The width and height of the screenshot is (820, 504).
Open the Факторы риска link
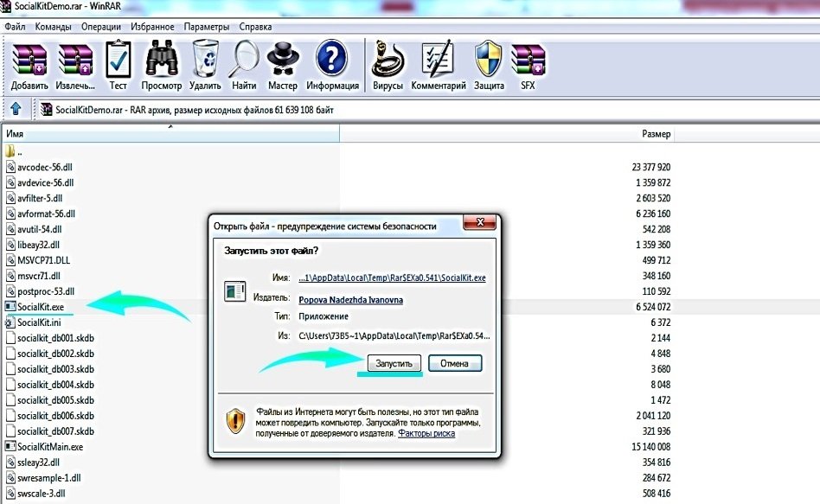tap(426, 433)
